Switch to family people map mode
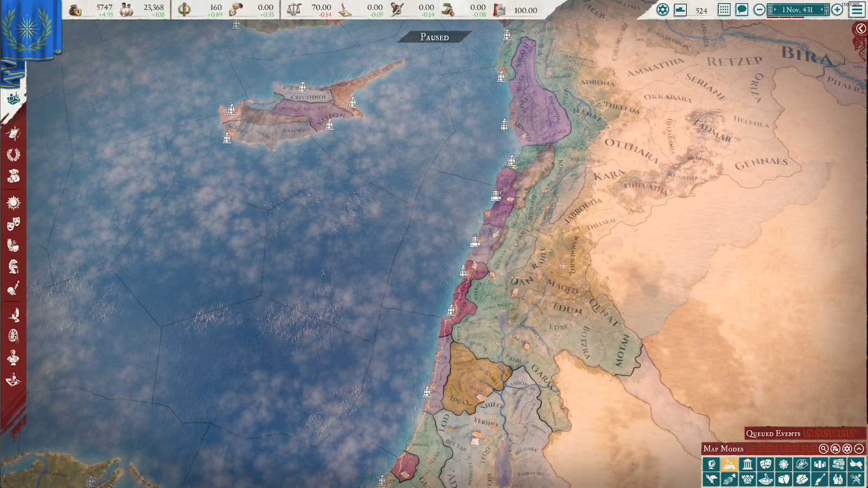 pyautogui.click(x=838, y=479)
